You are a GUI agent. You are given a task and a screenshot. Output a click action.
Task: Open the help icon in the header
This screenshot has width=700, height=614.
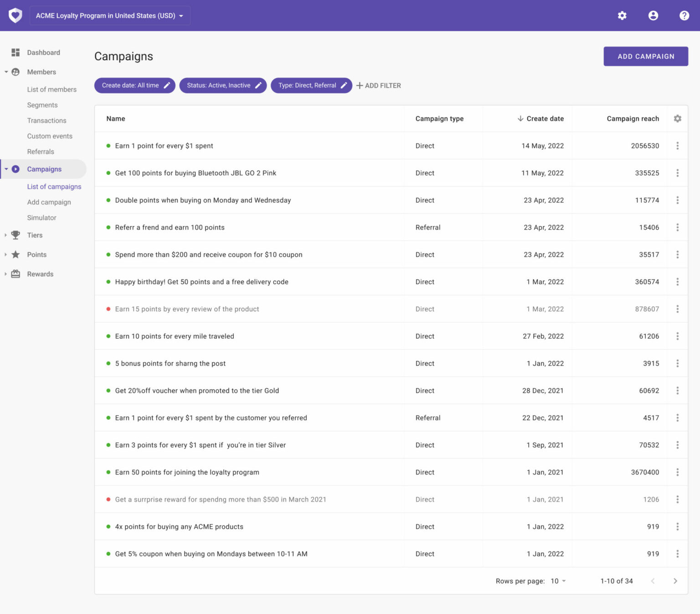(684, 15)
